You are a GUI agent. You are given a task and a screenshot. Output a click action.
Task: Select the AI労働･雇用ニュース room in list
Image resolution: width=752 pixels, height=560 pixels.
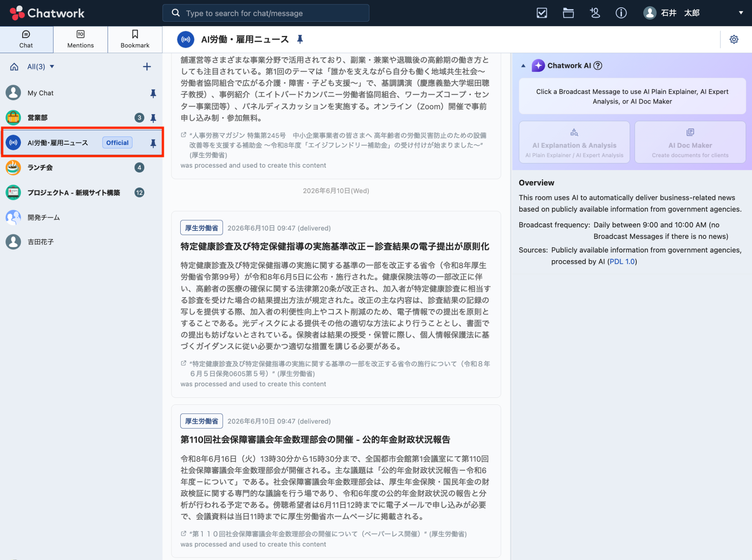pyautogui.click(x=82, y=143)
